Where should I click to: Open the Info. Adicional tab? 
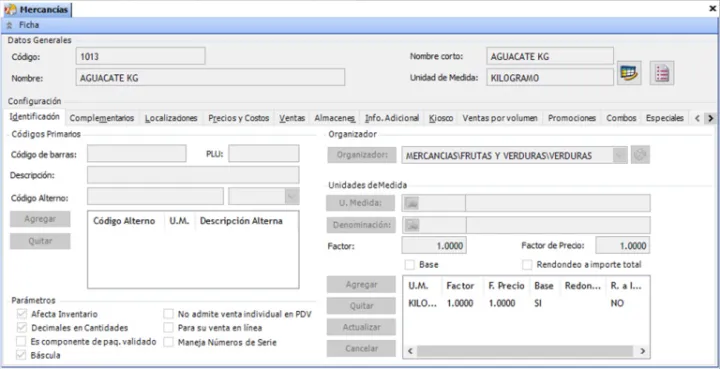click(392, 118)
